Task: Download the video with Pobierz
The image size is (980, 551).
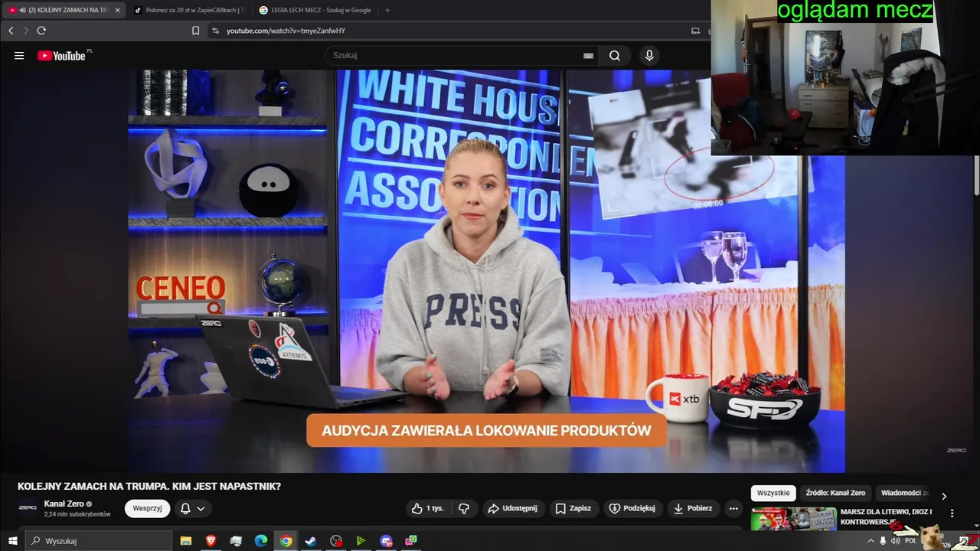Action: [x=693, y=508]
